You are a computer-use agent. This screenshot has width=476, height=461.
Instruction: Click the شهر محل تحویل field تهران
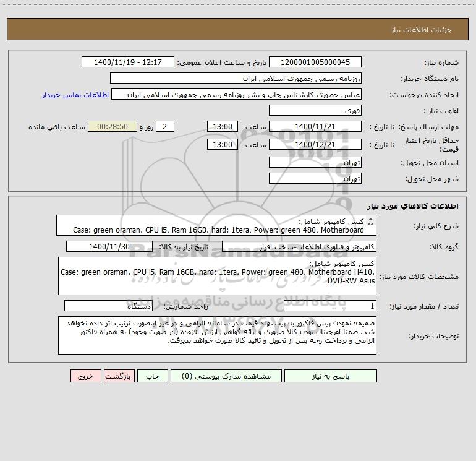(x=315, y=178)
